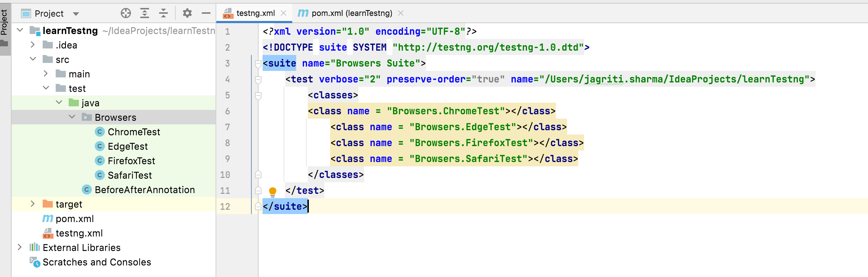Click "Browsers.EdgeTest" value on line 7
The height and width of the screenshot is (277, 868).
[x=463, y=127]
